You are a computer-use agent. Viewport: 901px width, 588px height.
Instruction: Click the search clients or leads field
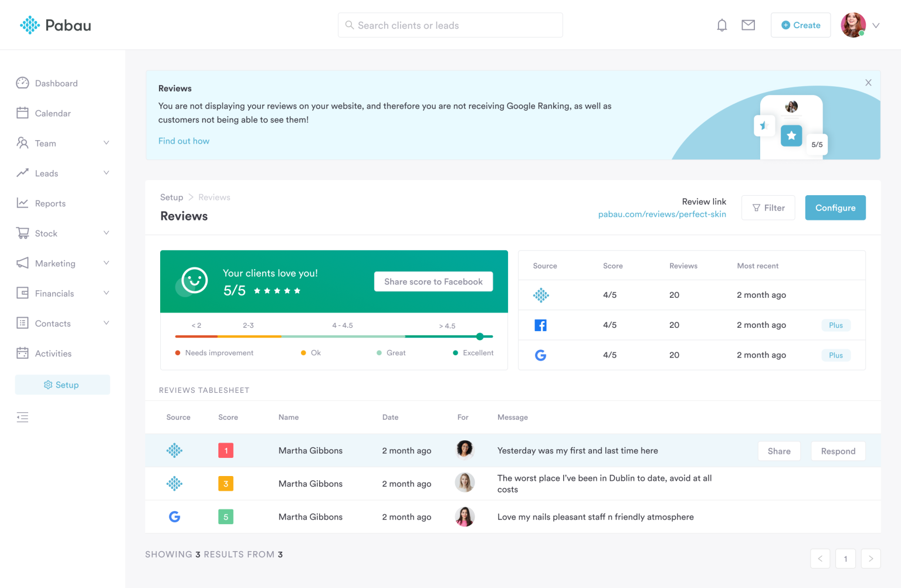pos(450,25)
